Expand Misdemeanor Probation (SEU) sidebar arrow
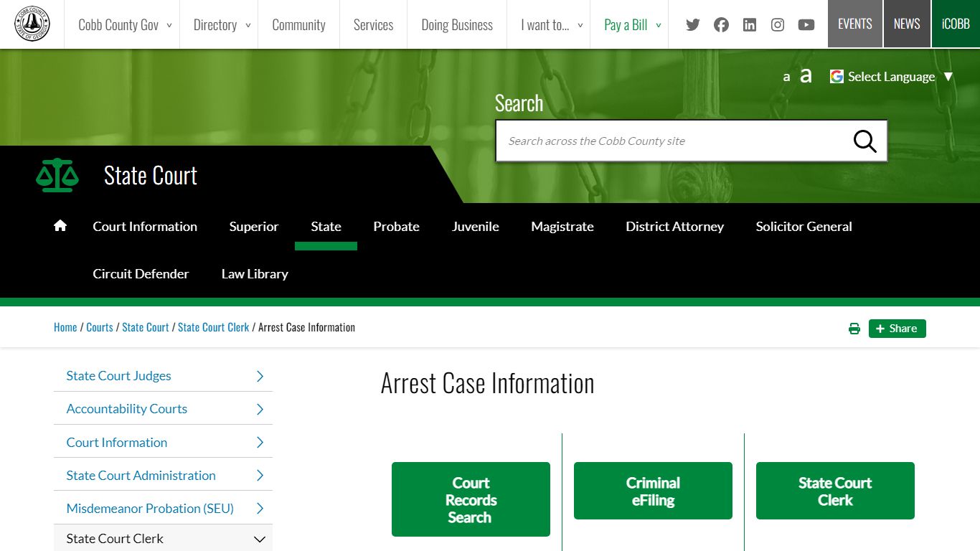The image size is (980, 551). pos(260,509)
